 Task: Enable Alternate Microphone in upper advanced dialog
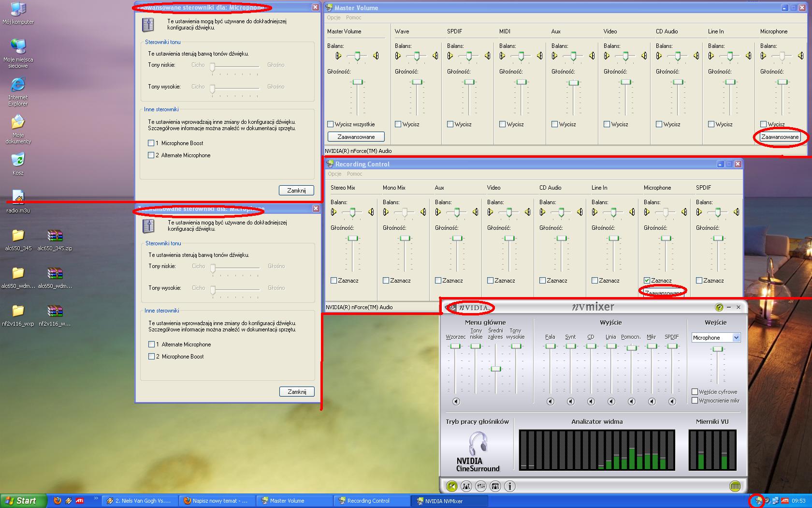pyautogui.click(x=151, y=155)
